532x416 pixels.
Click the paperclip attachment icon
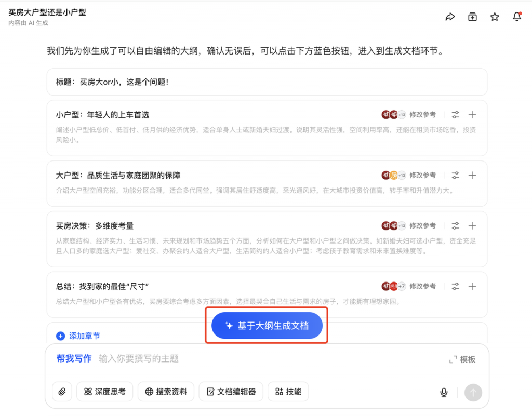[x=62, y=392]
